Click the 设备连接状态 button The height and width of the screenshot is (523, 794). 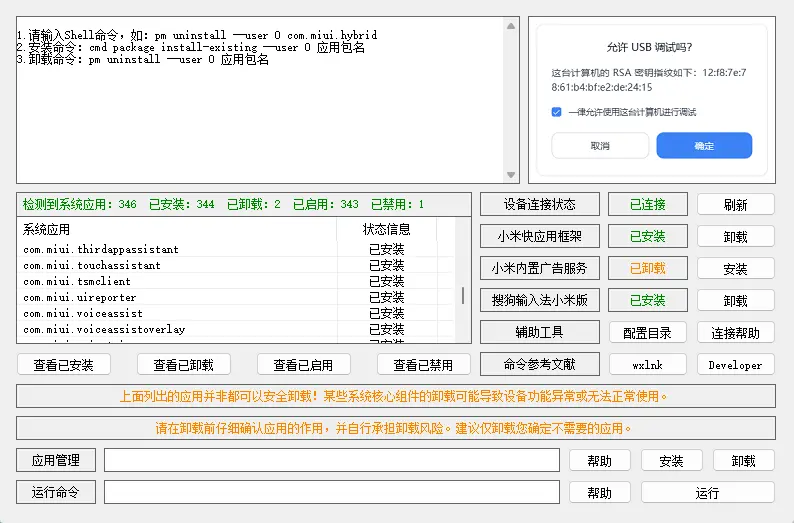click(x=540, y=205)
